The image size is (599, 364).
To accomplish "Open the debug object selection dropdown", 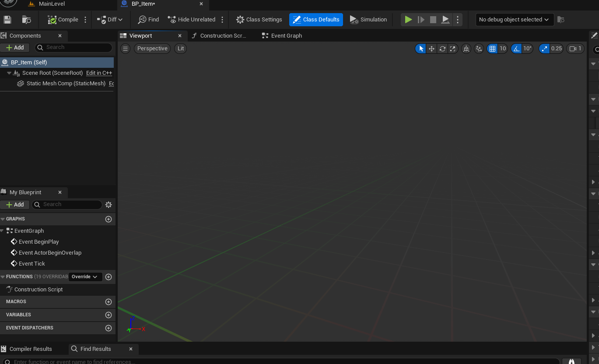I will click(515, 20).
